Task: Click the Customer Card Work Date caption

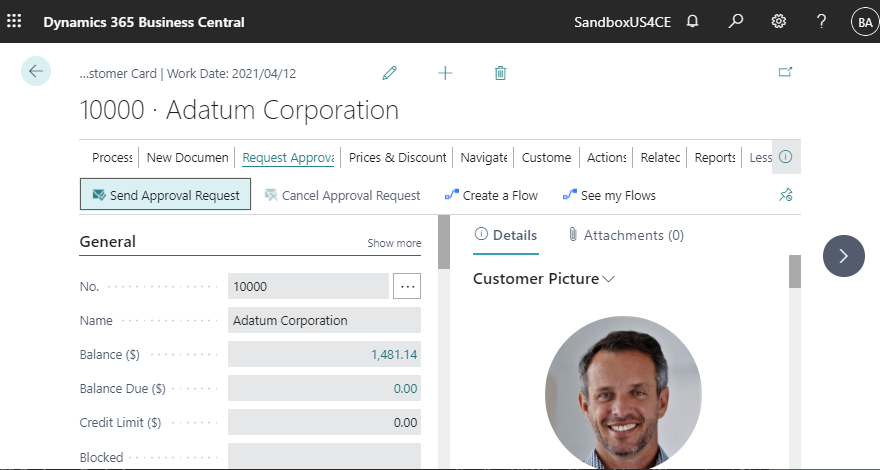Action: [x=187, y=74]
